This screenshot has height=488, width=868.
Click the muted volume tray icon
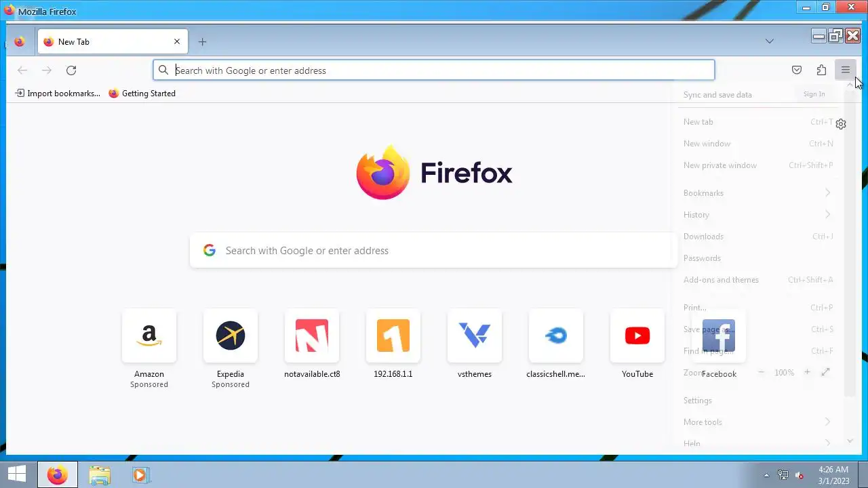[x=800, y=475]
